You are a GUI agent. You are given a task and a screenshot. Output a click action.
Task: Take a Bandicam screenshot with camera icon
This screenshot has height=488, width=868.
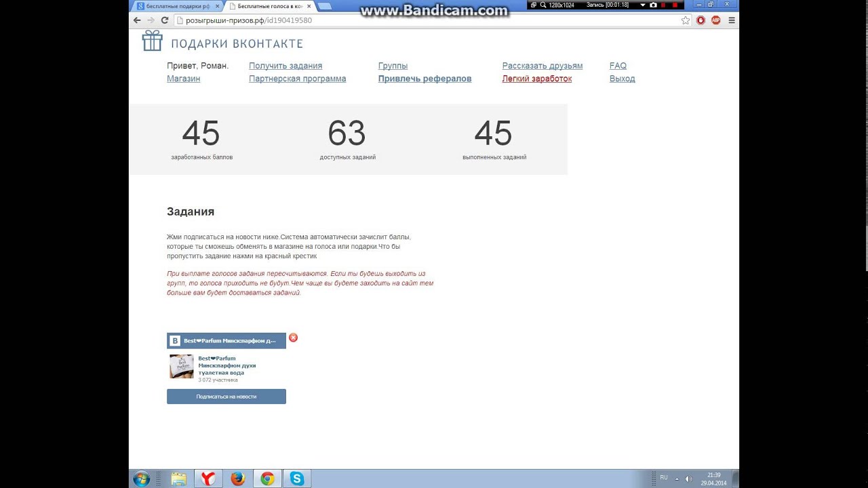653,5
